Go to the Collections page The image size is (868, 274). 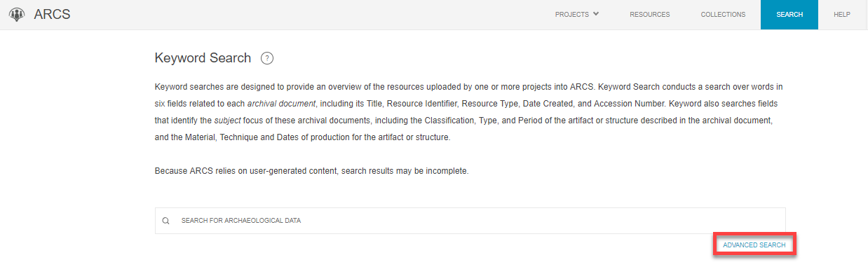tap(723, 15)
